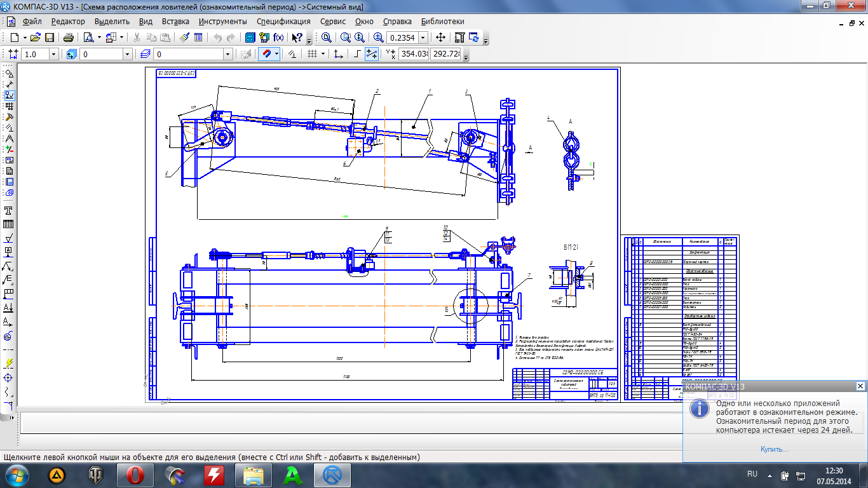Open an existing document with the folder icon

(35, 37)
